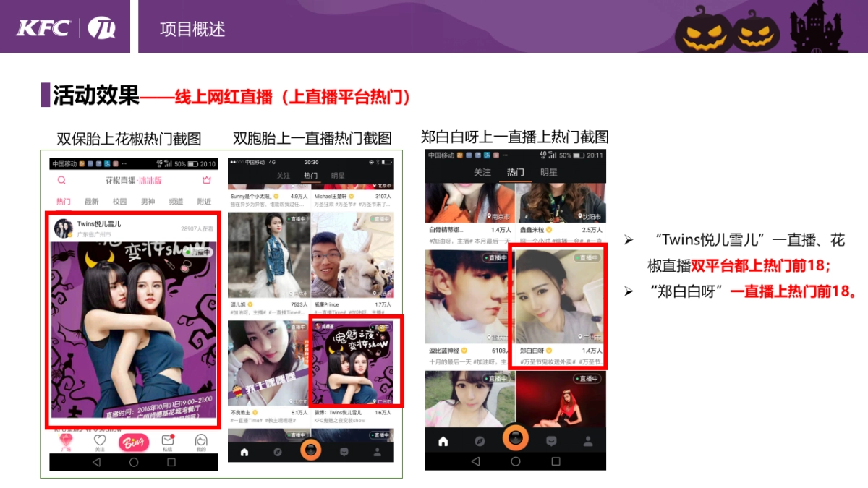Open the 附近 tab in 花椒直播
This screenshot has height=488, width=868.
tap(204, 201)
